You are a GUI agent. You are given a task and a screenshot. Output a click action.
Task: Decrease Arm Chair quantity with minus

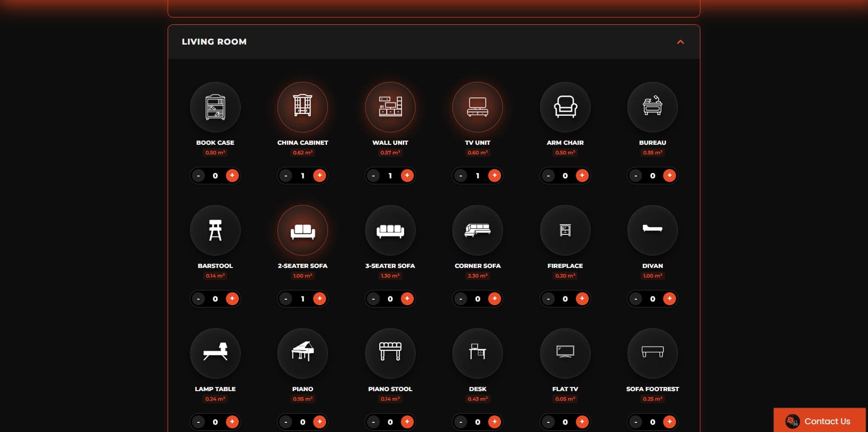[x=548, y=176]
